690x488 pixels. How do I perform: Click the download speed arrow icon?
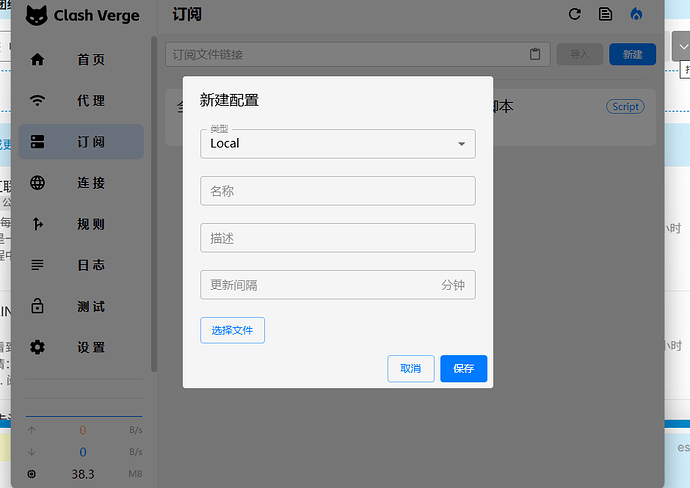pyautogui.click(x=32, y=452)
